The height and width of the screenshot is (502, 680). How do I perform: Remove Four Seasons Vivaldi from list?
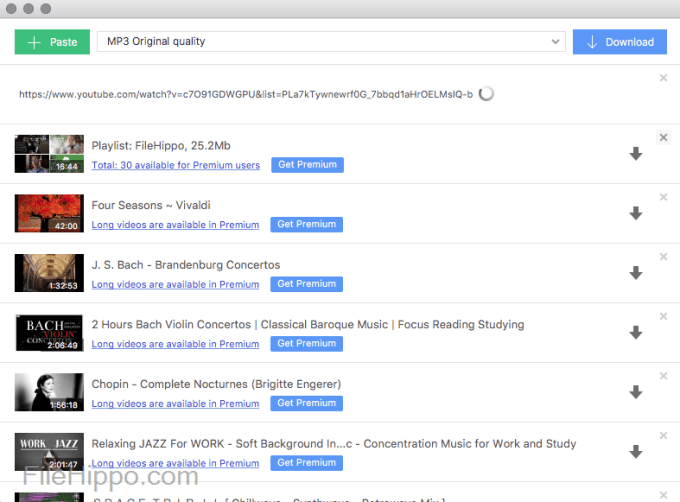point(663,197)
